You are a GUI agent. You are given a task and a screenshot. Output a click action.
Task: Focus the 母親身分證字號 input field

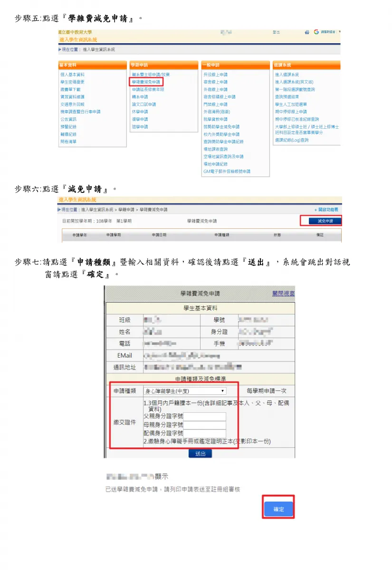pyautogui.click(x=205, y=425)
